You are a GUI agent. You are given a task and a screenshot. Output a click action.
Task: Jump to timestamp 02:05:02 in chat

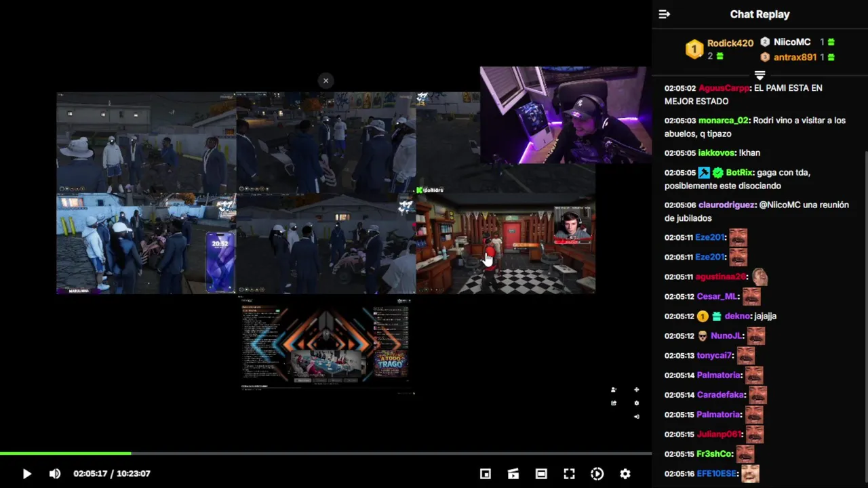(x=680, y=88)
